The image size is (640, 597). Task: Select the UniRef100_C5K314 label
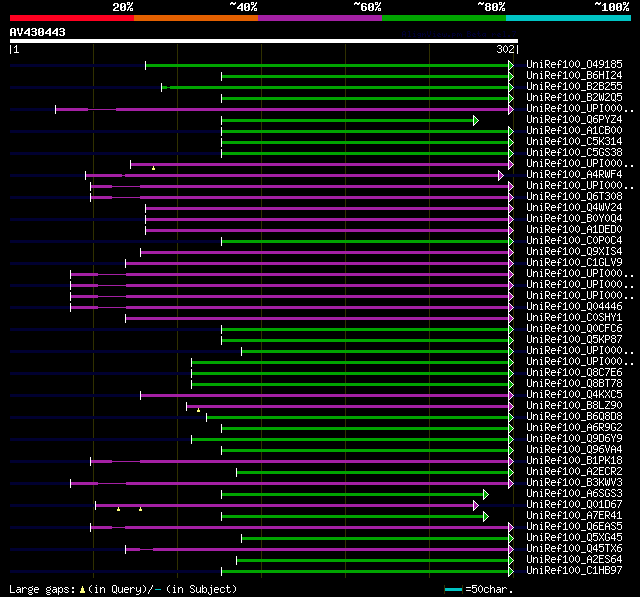pyautogui.click(x=574, y=142)
